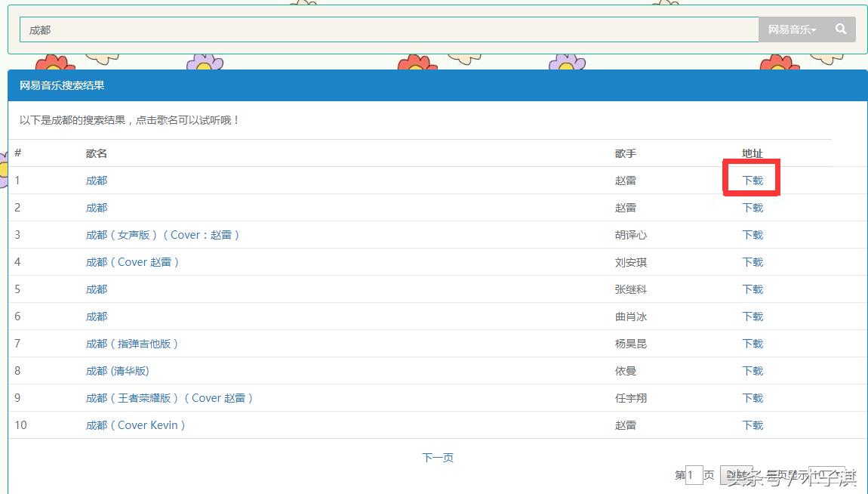Play 成都 by 曲肖冰

(x=96, y=316)
